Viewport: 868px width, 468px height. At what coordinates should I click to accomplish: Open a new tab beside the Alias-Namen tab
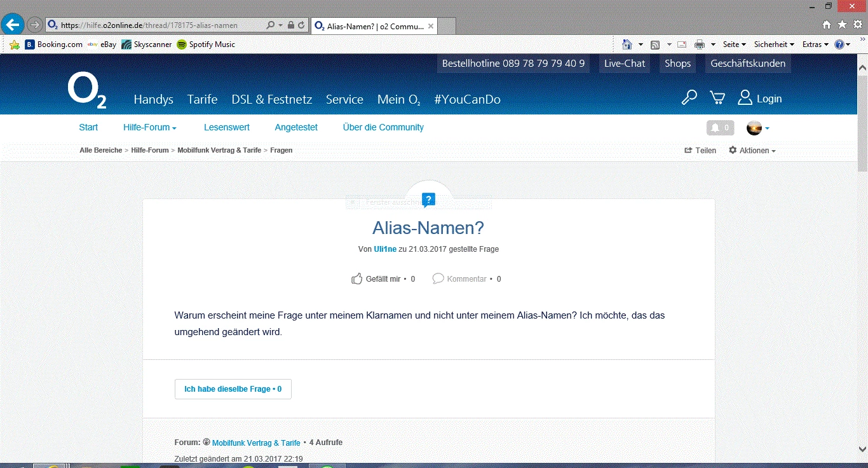(447, 26)
